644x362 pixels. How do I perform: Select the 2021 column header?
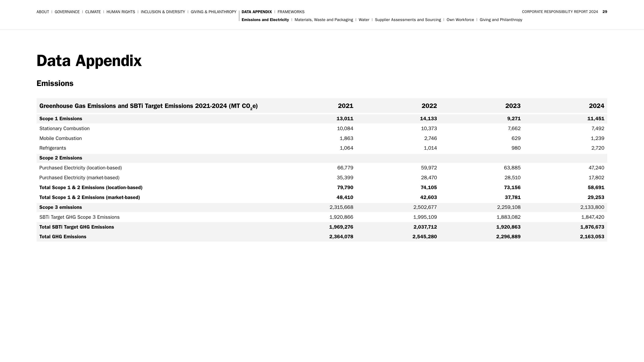tap(345, 106)
